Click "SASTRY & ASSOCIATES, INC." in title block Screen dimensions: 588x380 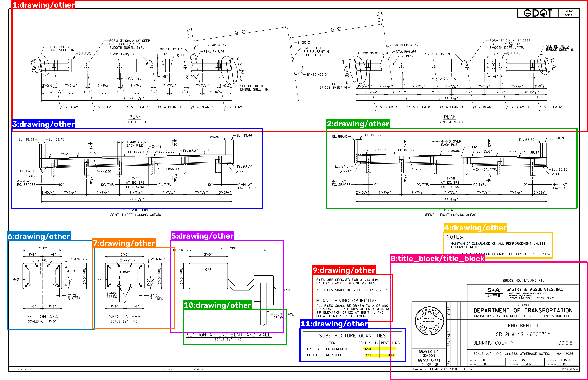pos(535,289)
